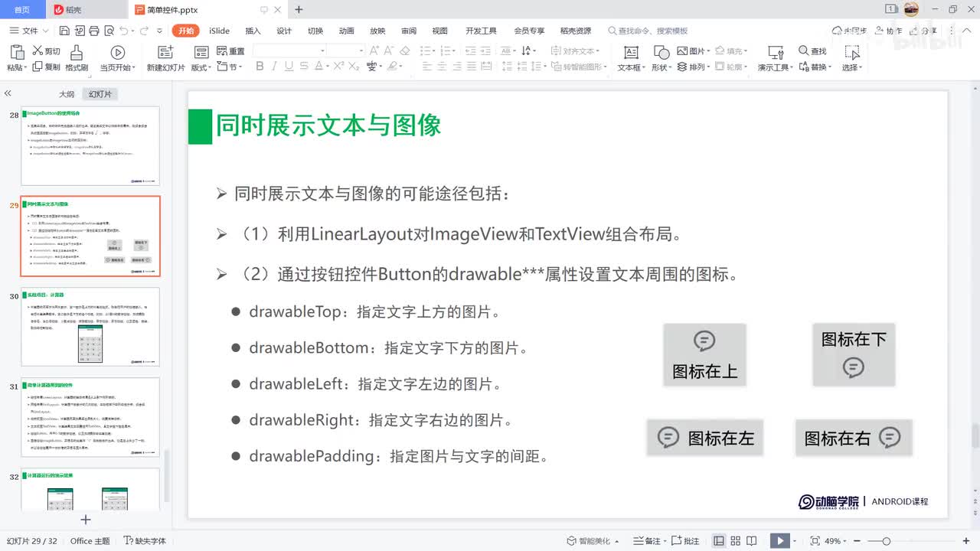Click the 选择 selection tool
This screenshot has width=980, height=551.
(851, 58)
